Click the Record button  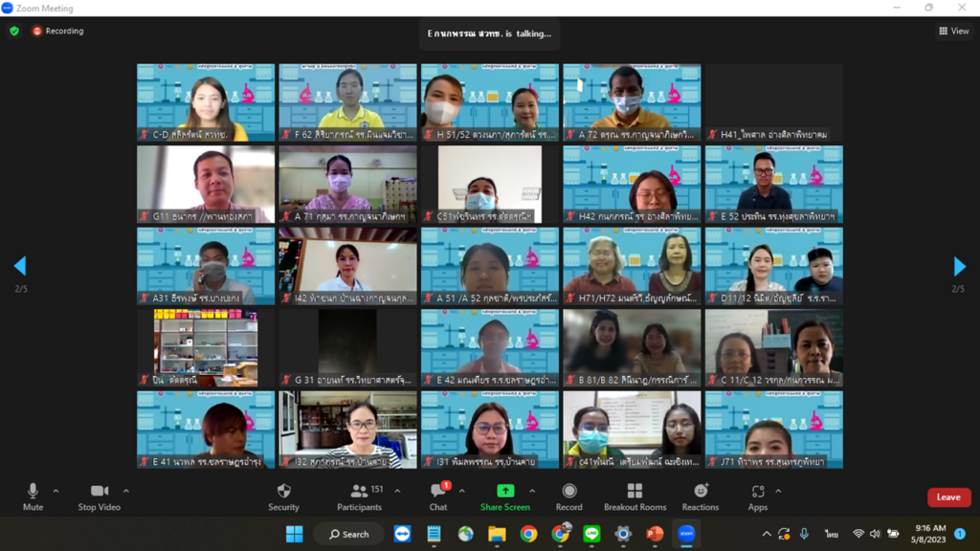tap(568, 496)
